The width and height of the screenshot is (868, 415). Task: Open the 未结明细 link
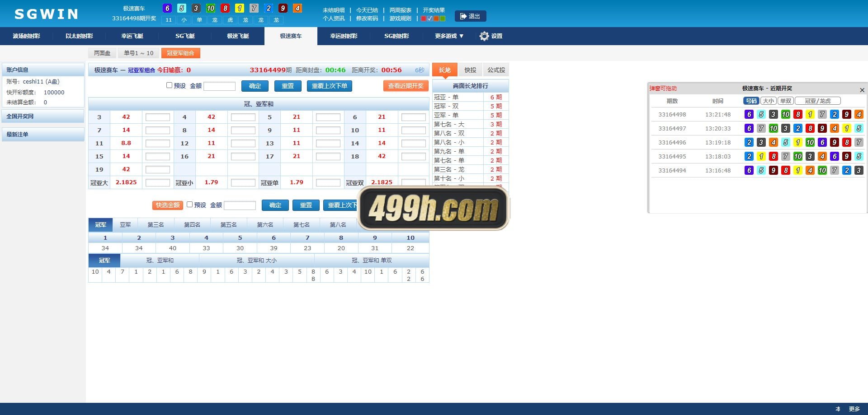[x=334, y=10]
